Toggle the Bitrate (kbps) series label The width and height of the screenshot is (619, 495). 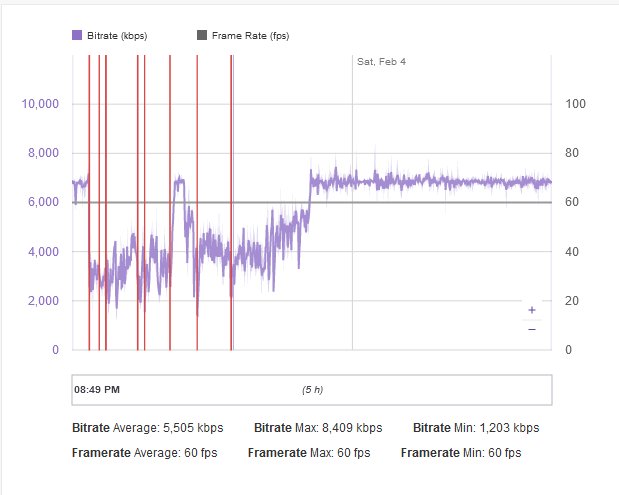point(116,35)
